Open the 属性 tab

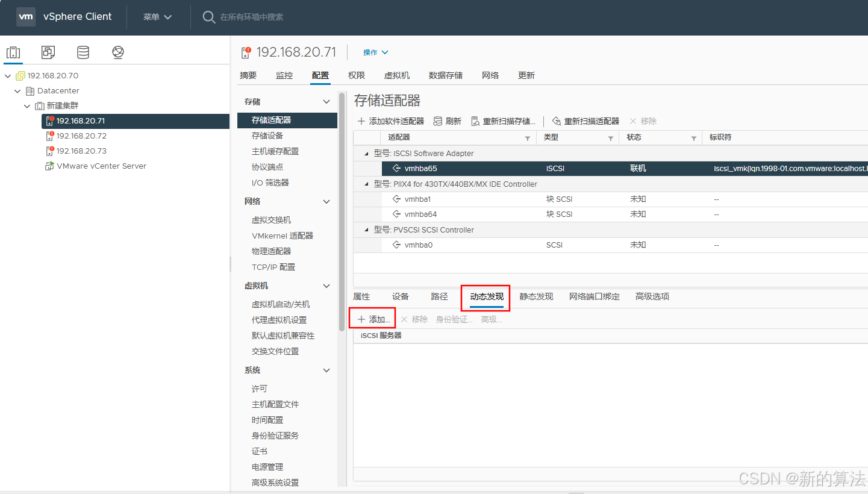(x=361, y=296)
